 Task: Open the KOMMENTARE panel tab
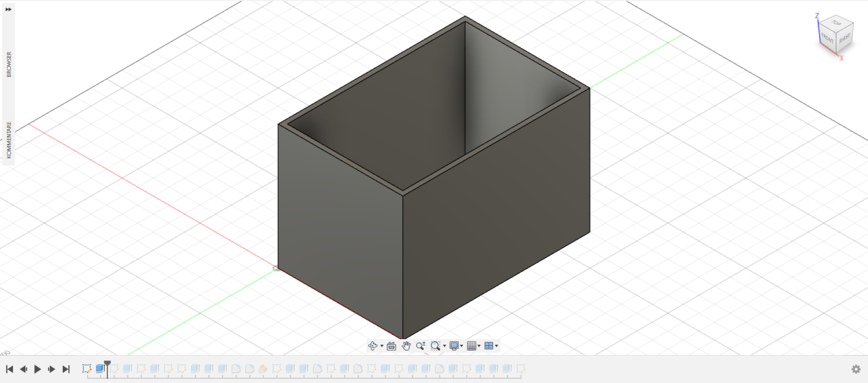9,139
